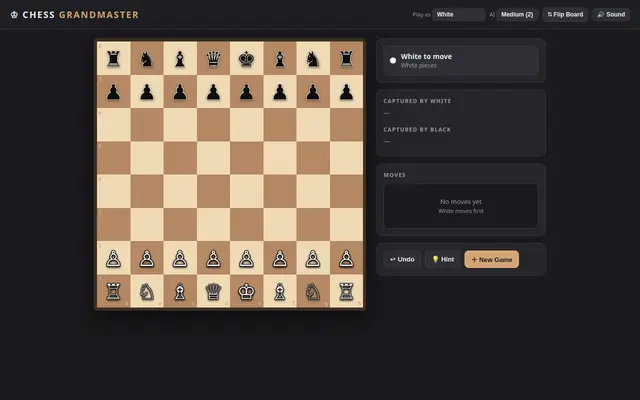Select the black pawn on h7
640x400 pixels.
click(347, 92)
